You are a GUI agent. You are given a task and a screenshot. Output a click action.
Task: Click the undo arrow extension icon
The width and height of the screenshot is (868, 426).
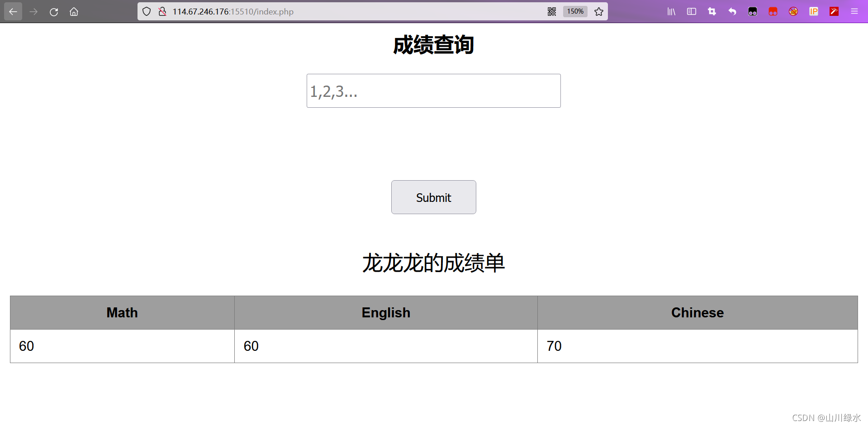pyautogui.click(x=732, y=12)
